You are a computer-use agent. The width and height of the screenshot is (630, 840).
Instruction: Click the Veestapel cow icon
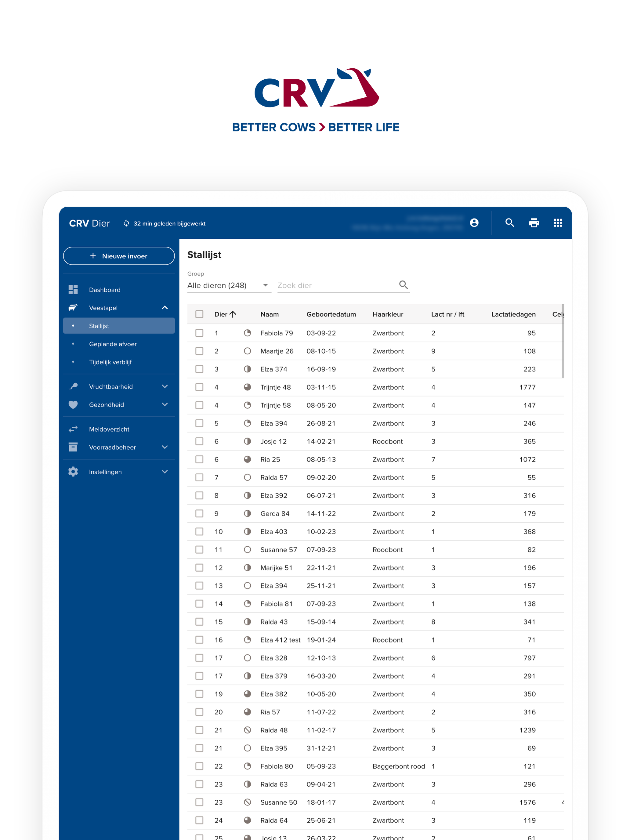click(x=73, y=308)
